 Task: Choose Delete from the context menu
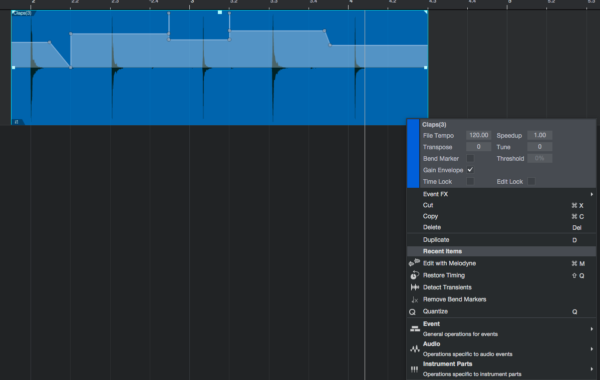click(501, 227)
